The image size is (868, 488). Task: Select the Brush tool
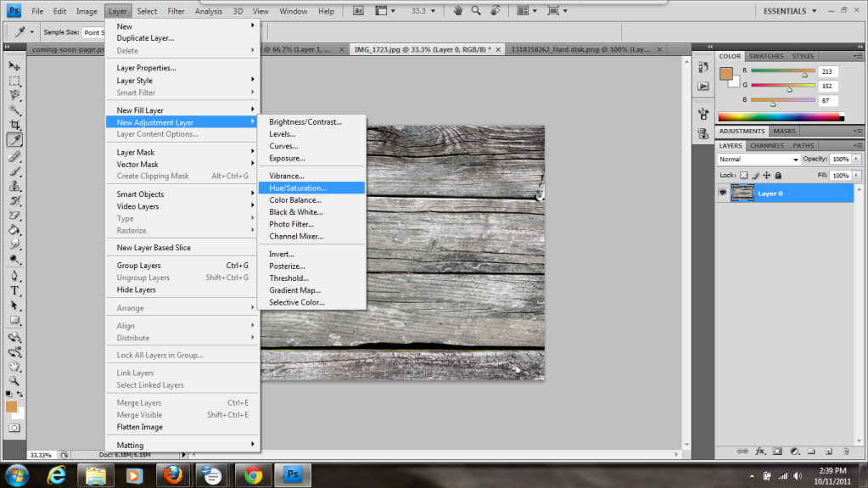pyautogui.click(x=14, y=171)
